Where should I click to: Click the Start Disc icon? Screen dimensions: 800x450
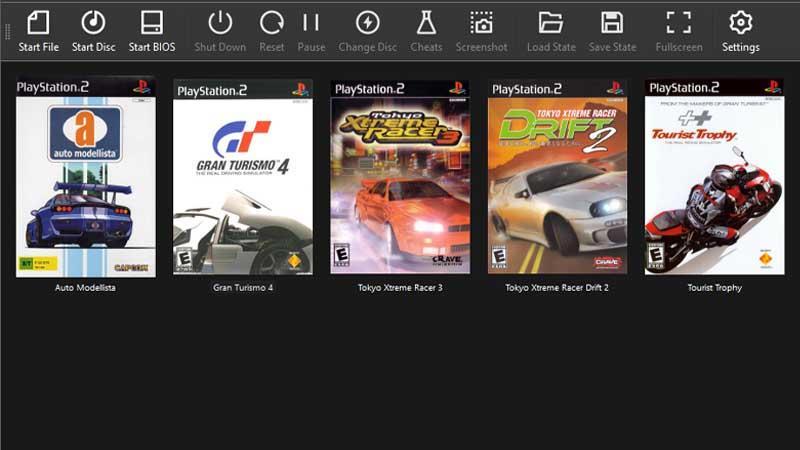click(93, 23)
